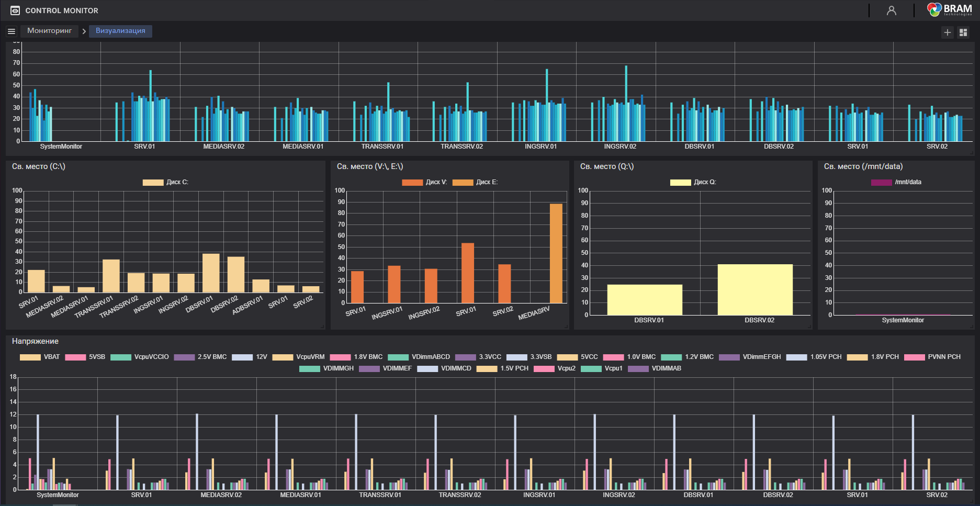Click resize corner of Св. место (Q:\) panel

[809, 327]
